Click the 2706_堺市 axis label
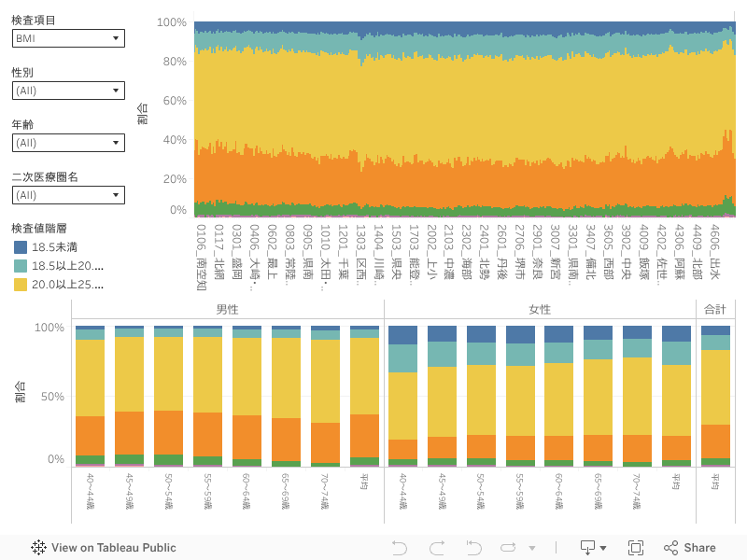This screenshot has width=747, height=560. [520, 251]
